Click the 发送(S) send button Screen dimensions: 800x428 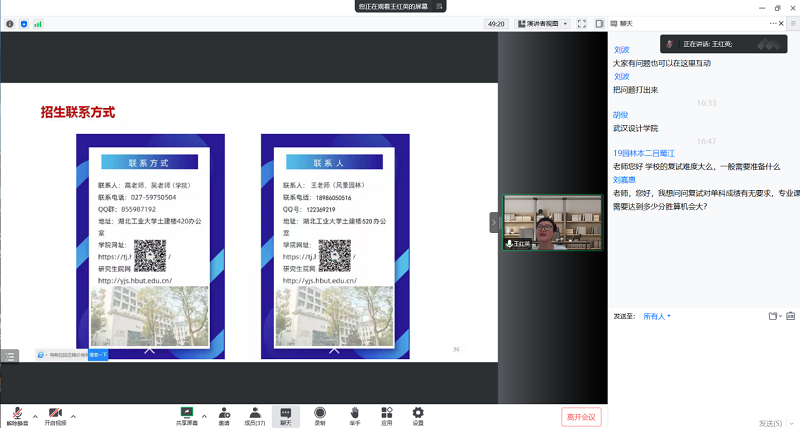[x=770, y=423]
